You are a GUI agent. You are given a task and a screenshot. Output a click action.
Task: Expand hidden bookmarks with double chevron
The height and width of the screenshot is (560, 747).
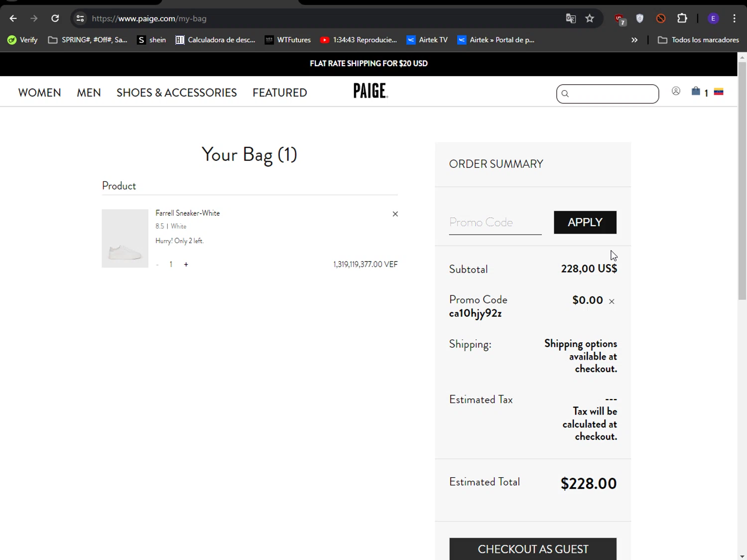pos(634,40)
